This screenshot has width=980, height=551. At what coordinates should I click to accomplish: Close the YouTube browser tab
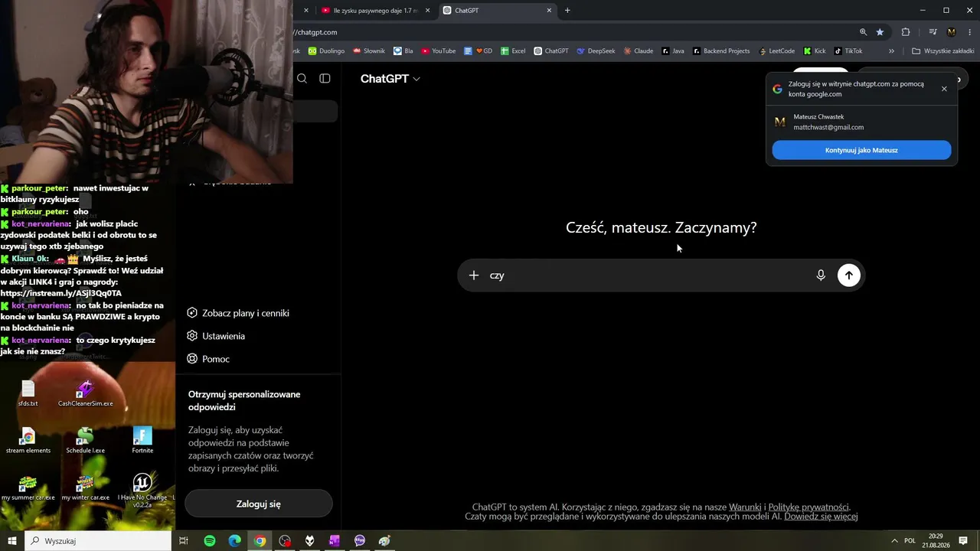pyautogui.click(x=427, y=11)
